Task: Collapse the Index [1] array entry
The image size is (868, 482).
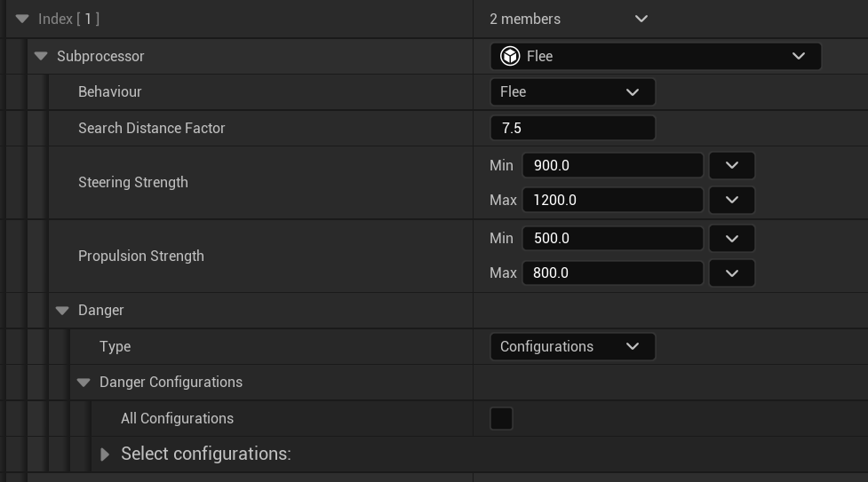Action: (x=22, y=19)
